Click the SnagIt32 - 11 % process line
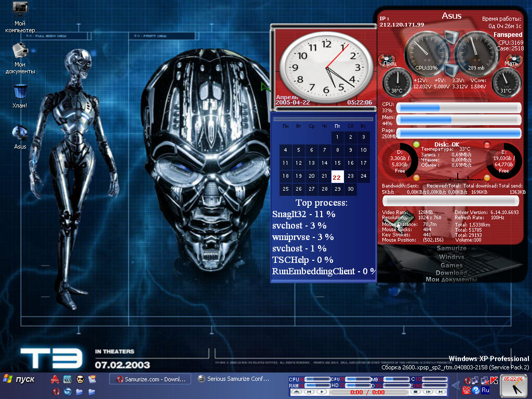 [x=303, y=214]
